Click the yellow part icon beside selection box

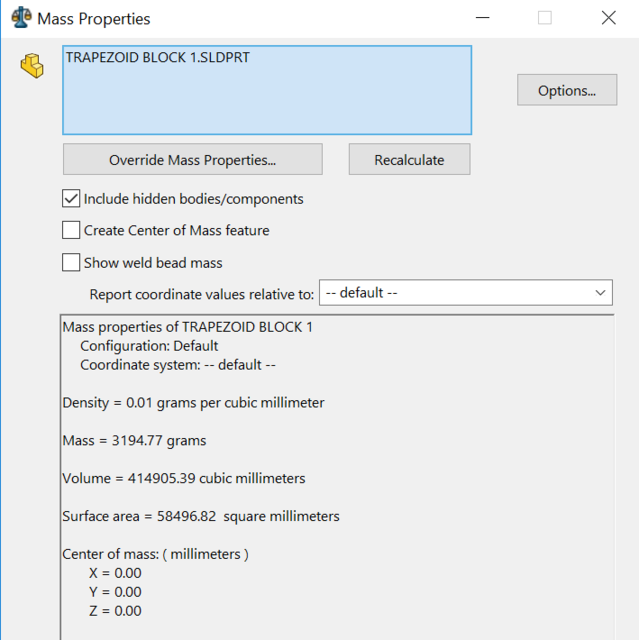(32, 67)
